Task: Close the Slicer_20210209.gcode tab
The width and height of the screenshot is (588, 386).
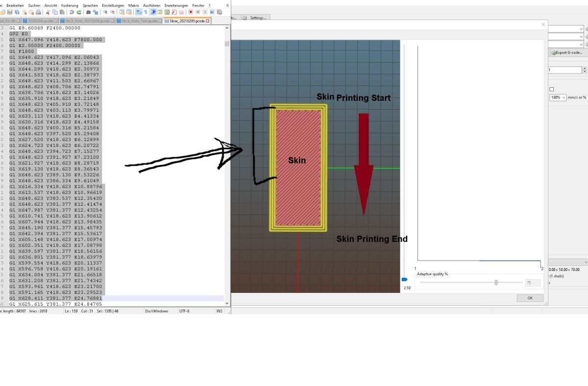Action: click(x=207, y=21)
